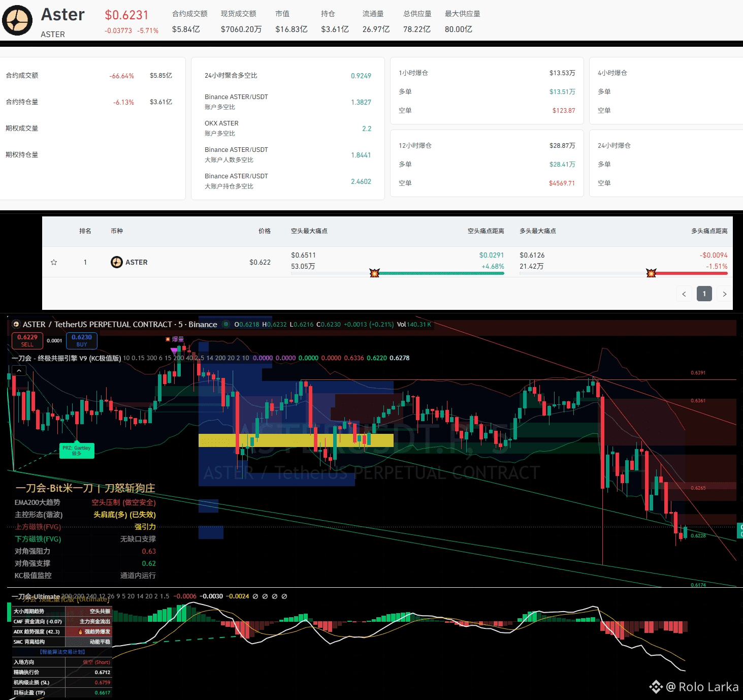Click the 价格 column header
This screenshot has width=743, height=700.
click(x=265, y=231)
